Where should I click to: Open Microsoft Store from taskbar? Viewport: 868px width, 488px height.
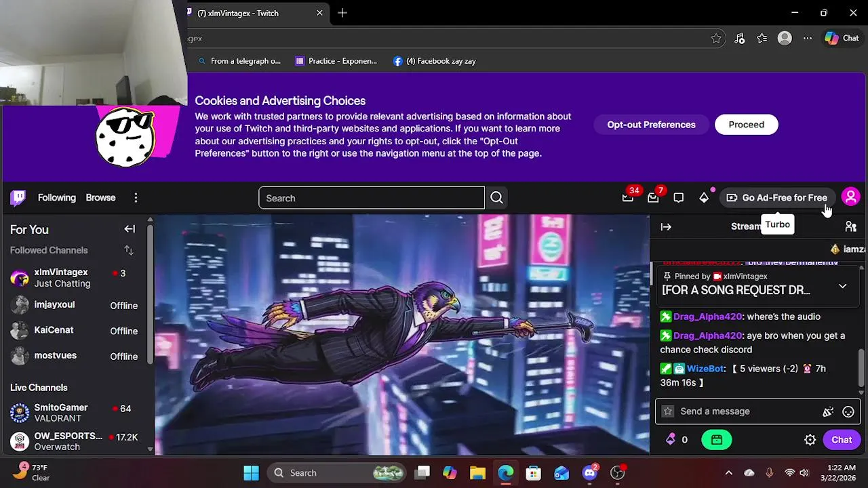(x=533, y=473)
